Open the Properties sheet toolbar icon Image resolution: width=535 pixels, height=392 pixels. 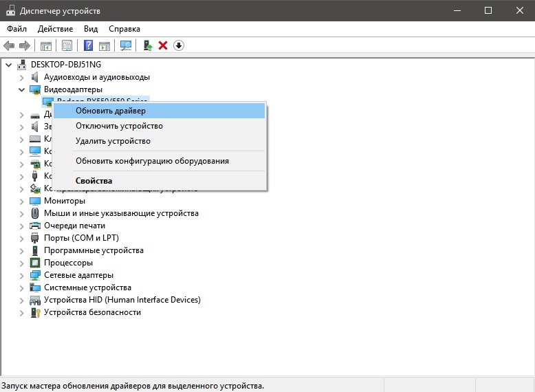tap(67, 45)
